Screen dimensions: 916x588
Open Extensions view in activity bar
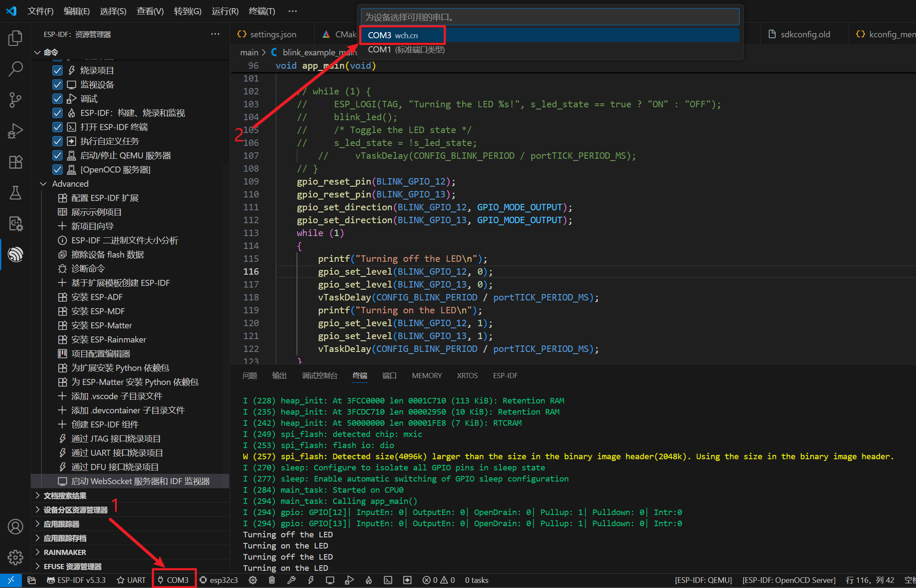(15, 162)
